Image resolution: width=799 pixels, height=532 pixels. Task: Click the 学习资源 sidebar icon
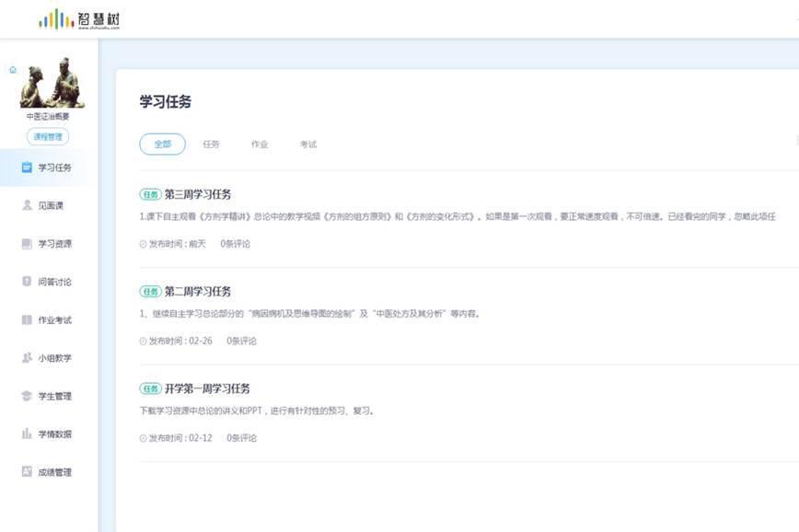[27, 244]
